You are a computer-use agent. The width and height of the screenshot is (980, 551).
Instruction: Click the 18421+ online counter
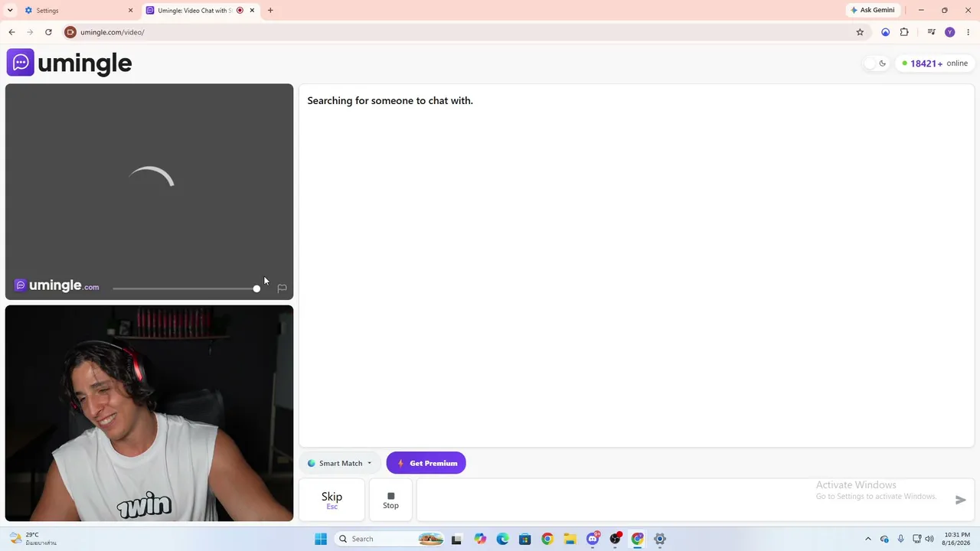pyautogui.click(x=935, y=64)
